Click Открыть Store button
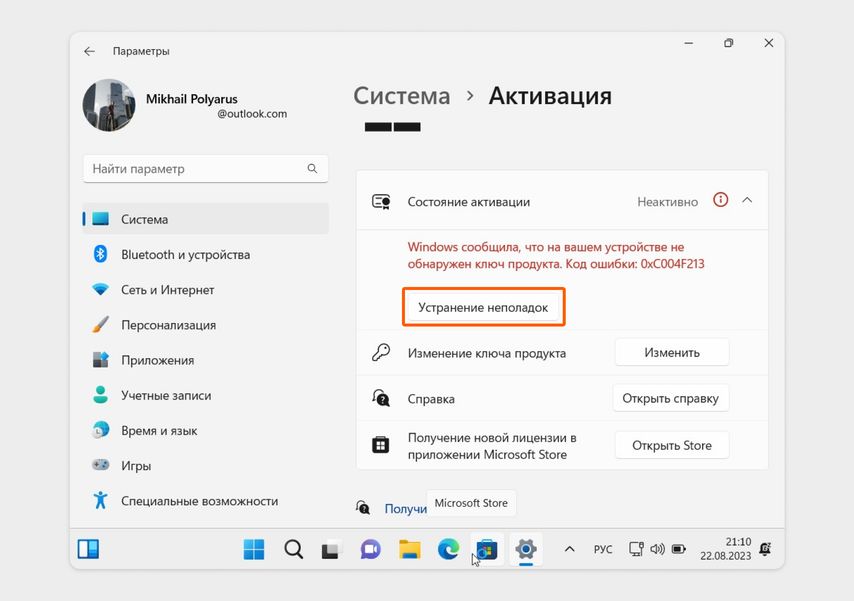This screenshot has height=601, width=854. click(672, 445)
